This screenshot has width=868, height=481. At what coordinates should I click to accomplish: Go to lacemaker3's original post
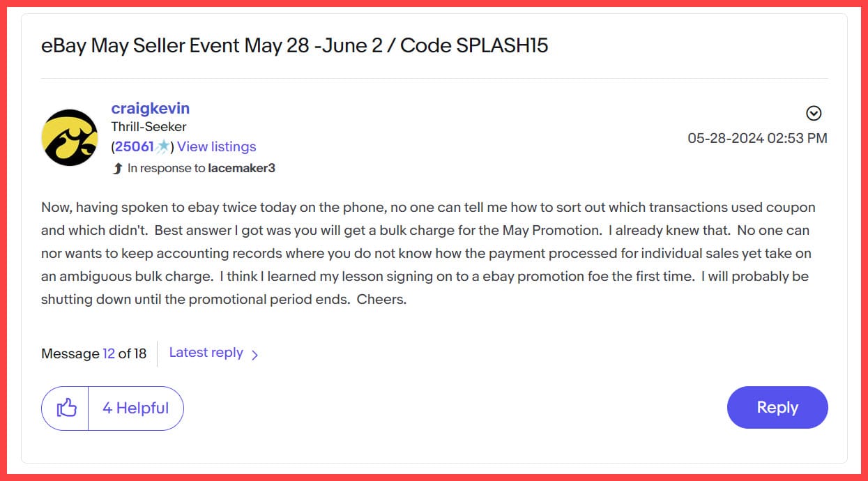[x=241, y=168]
